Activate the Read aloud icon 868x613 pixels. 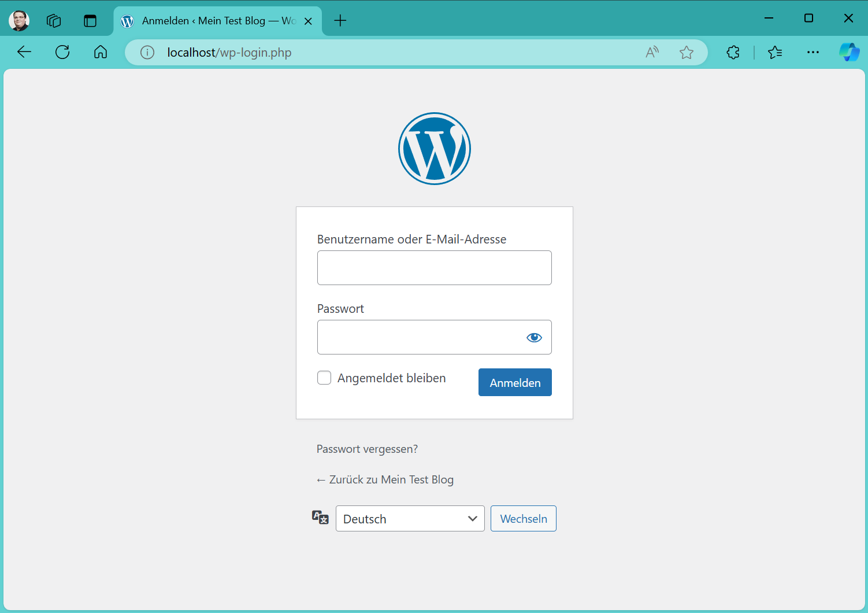pos(652,53)
